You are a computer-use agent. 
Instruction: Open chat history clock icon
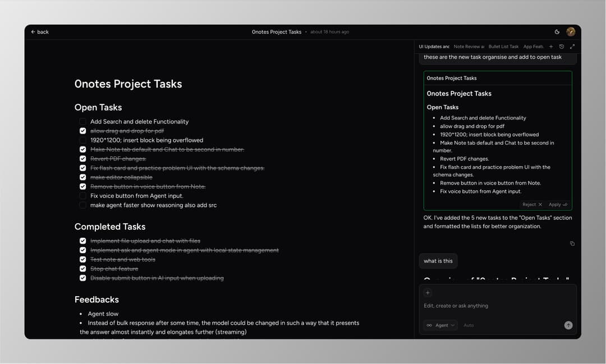pyautogui.click(x=562, y=47)
